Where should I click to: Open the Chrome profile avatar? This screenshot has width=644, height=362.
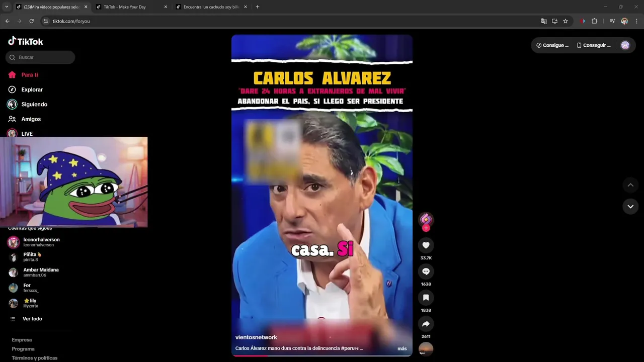click(x=624, y=21)
